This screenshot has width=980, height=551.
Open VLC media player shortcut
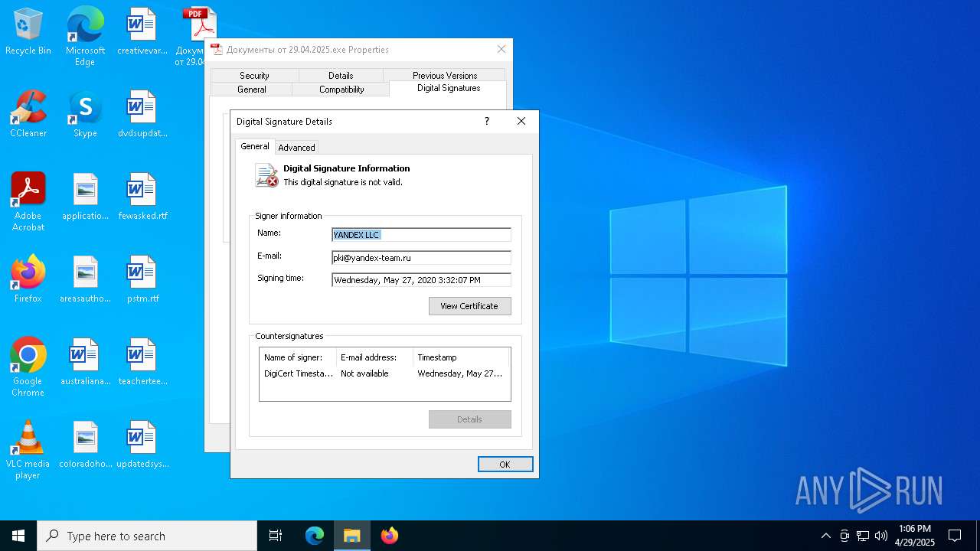28,450
